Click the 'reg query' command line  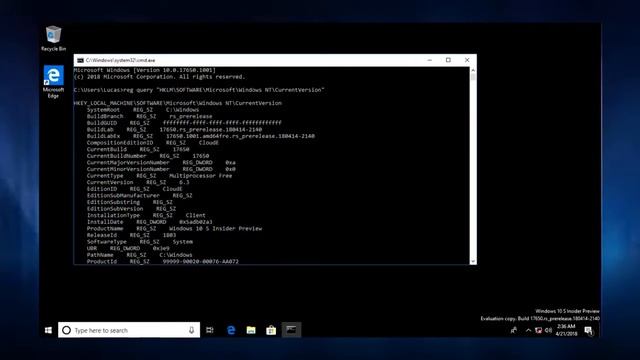click(x=199, y=90)
